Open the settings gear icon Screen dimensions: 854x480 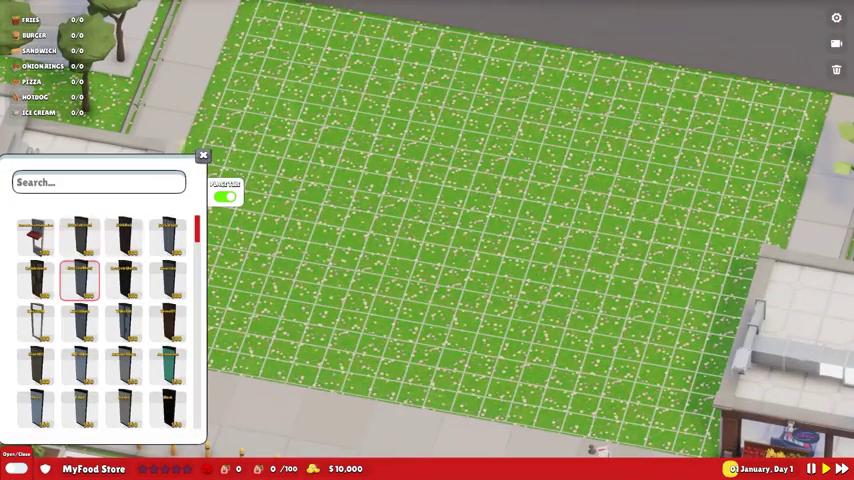836,18
